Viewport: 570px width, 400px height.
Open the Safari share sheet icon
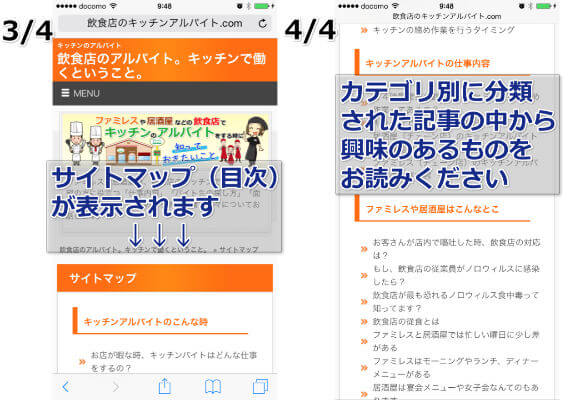pyautogui.click(x=165, y=386)
